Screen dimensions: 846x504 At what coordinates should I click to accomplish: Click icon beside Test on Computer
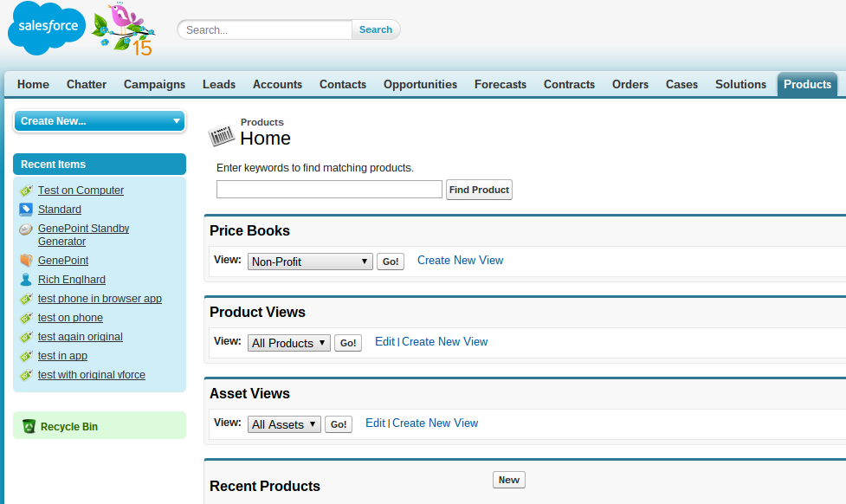point(26,191)
